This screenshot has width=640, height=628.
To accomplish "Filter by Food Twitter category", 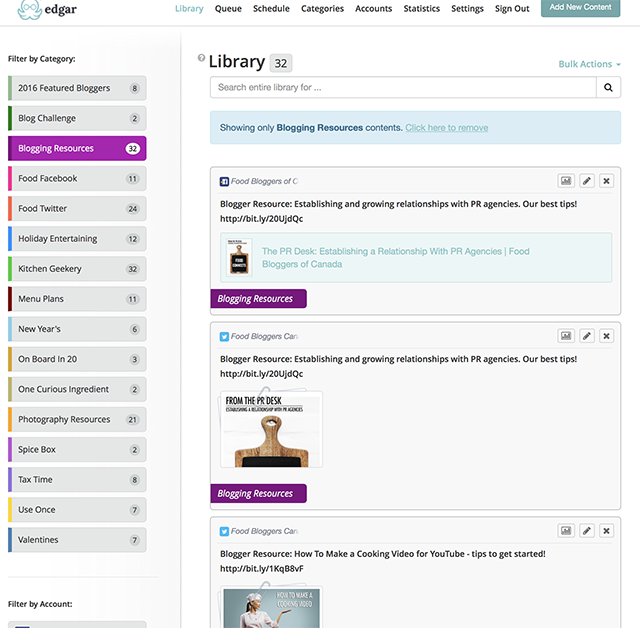I will (x=77, y=209).
